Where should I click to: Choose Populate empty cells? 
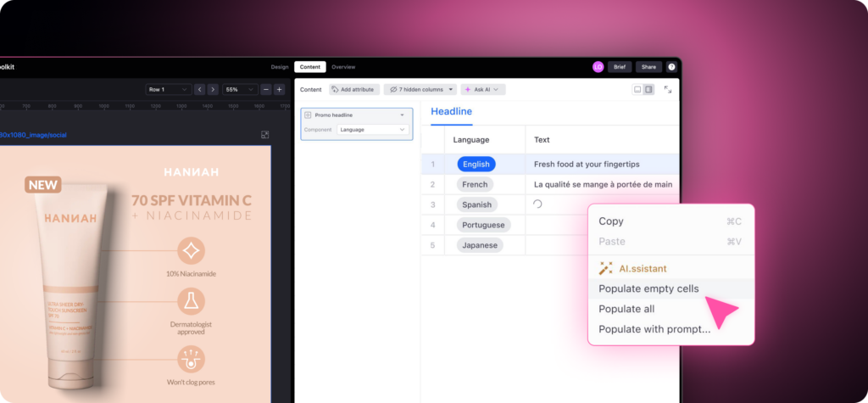pyautogui.click(x=670, y=288)
